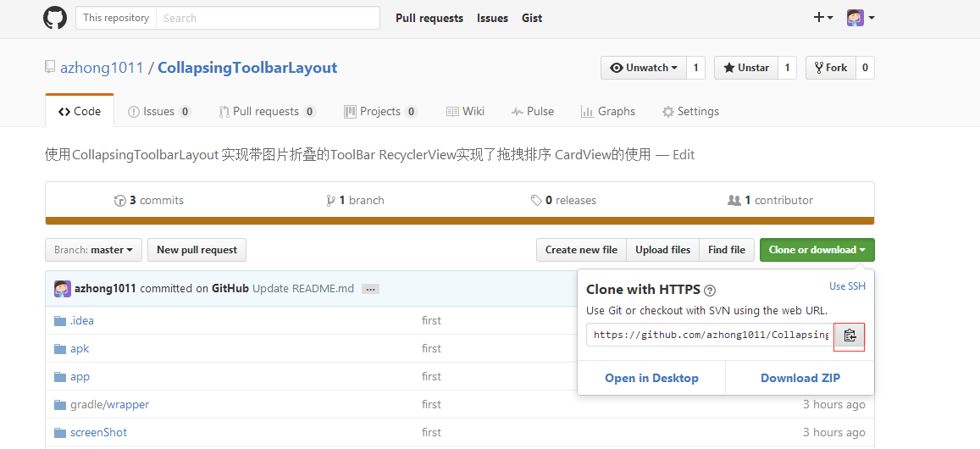Open the 'first' commit message for gradle/wrapper
This screenshot has width=980, height=449.
tap(431, 405)
